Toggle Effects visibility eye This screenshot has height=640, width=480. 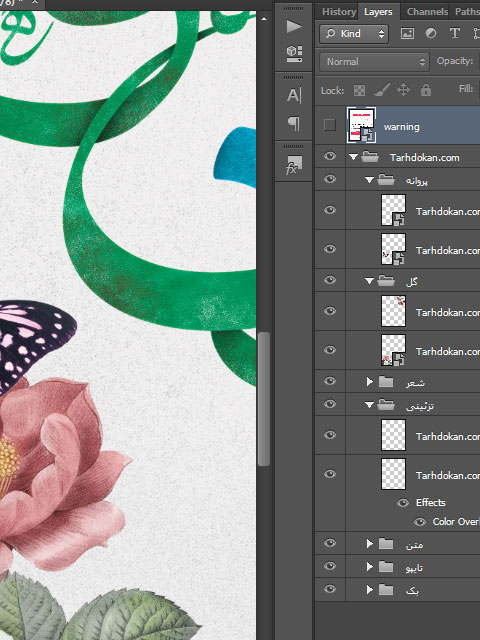coord(403,503)
